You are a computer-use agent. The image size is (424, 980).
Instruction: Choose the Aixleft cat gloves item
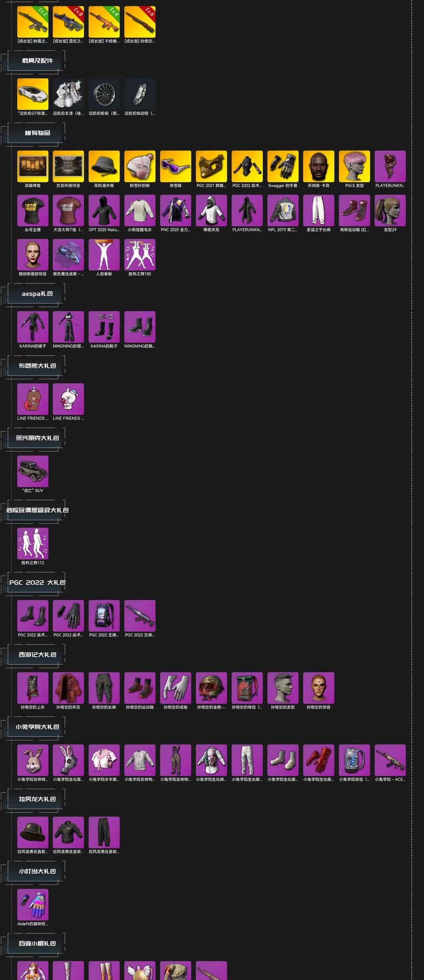33,904
